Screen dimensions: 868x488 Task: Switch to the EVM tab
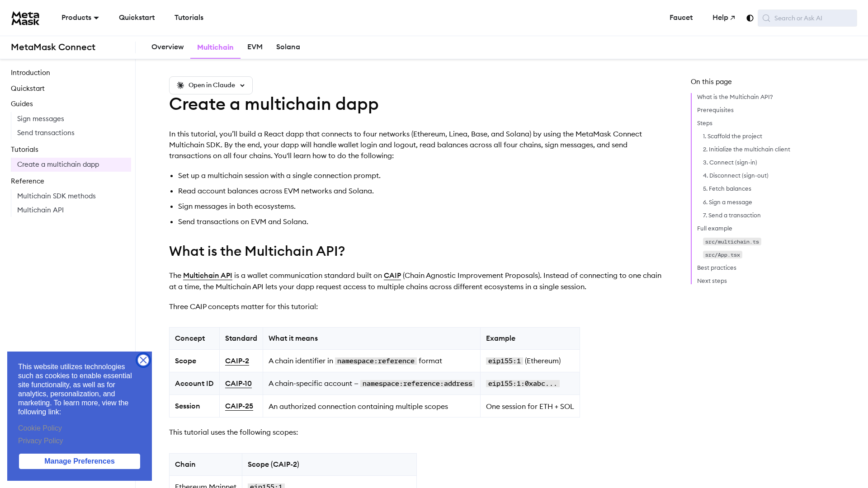click(255, 47)
